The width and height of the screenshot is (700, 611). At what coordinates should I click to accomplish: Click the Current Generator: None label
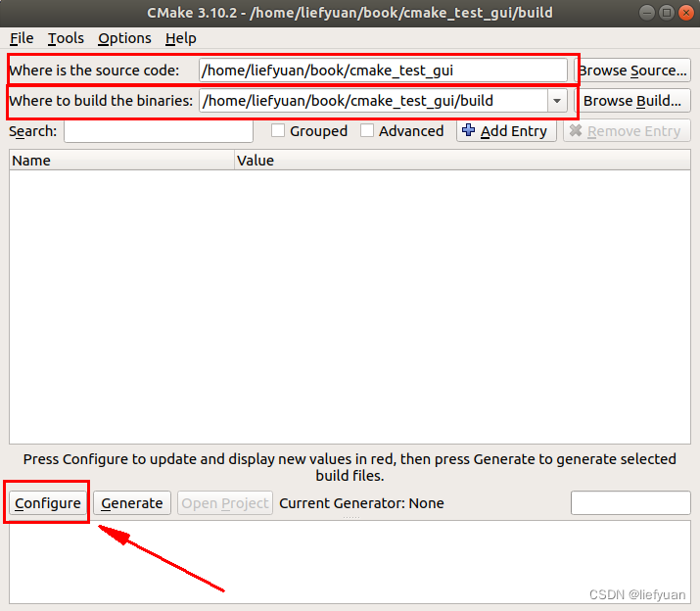pyautogui.click(x=361, y=503)
